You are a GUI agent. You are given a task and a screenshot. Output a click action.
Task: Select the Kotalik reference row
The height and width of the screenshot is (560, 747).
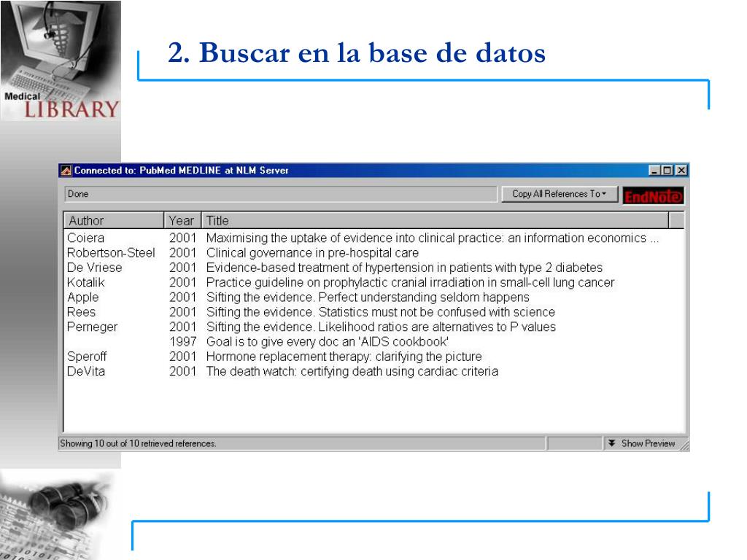point(374,282)
